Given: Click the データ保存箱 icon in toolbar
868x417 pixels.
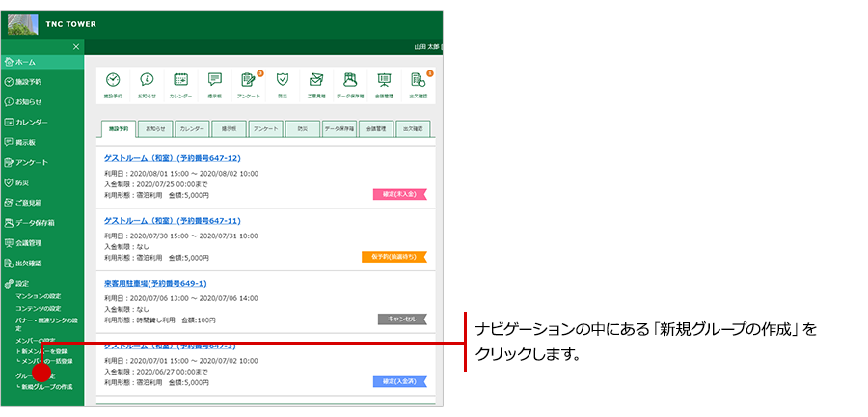Looking at the screenshot, I should (350, 81).
